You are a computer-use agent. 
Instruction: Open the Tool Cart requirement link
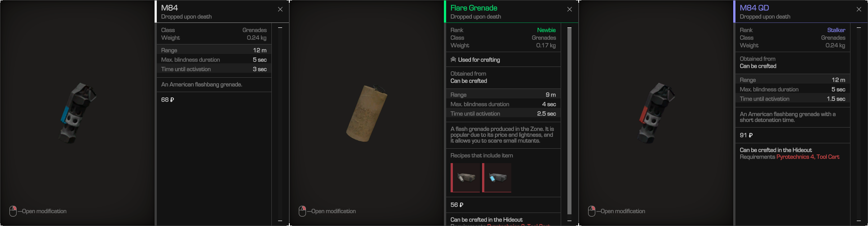click(x=828, y=157)
